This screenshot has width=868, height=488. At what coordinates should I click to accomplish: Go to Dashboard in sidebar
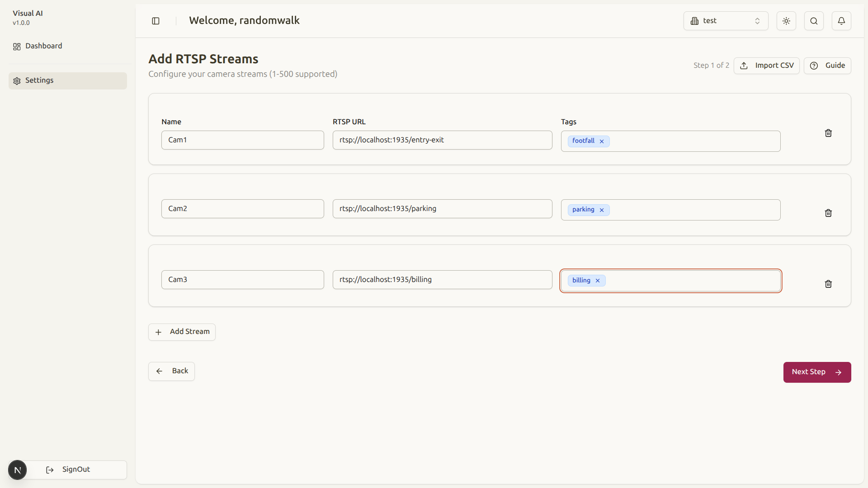pos(44,46)
